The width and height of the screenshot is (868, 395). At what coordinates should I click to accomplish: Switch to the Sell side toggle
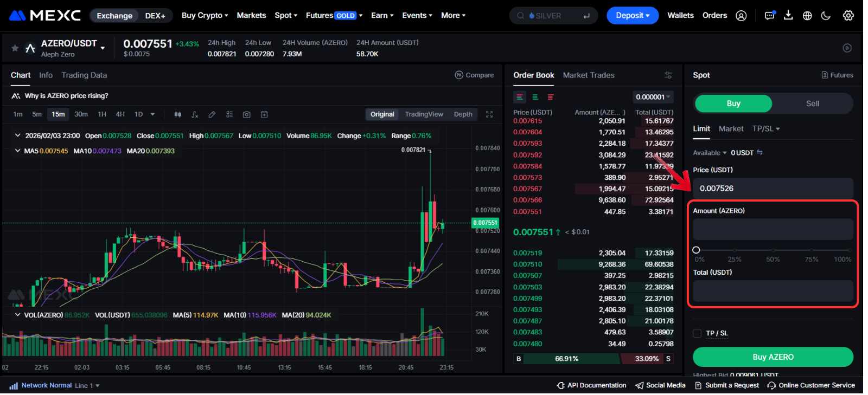click(x=812, y=103)
